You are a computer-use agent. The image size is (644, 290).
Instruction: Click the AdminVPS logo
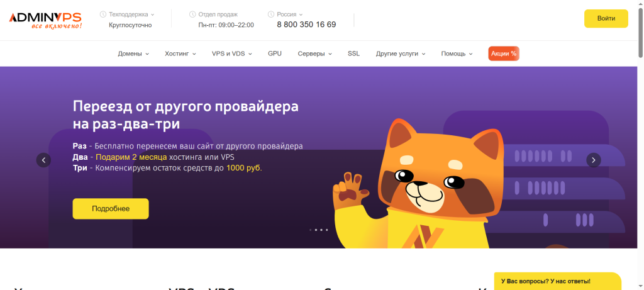(x=45, y=20)
